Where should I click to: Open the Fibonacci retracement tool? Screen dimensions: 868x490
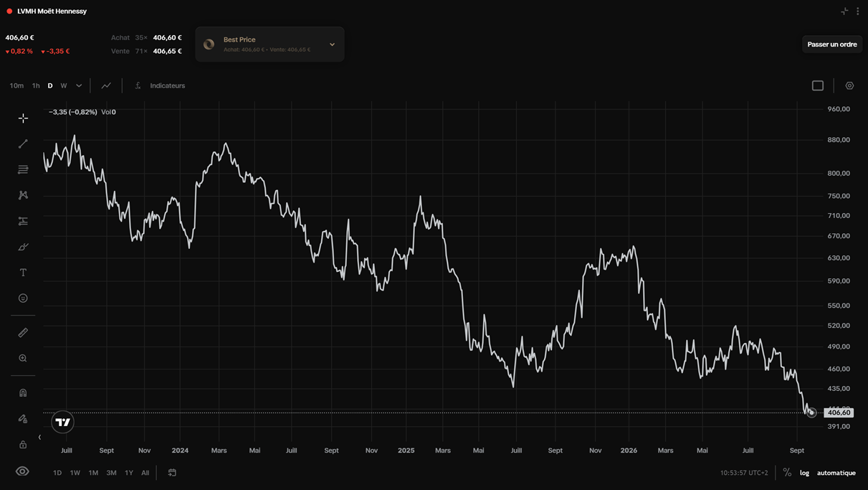pyautogui.click(x=23, y=170)
